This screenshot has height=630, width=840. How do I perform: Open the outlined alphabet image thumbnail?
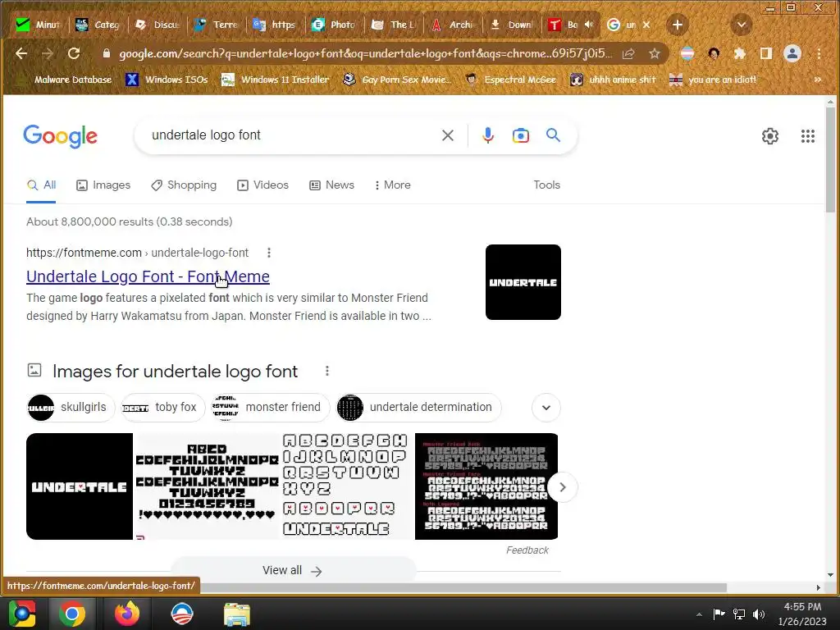[x=347, y=486]
